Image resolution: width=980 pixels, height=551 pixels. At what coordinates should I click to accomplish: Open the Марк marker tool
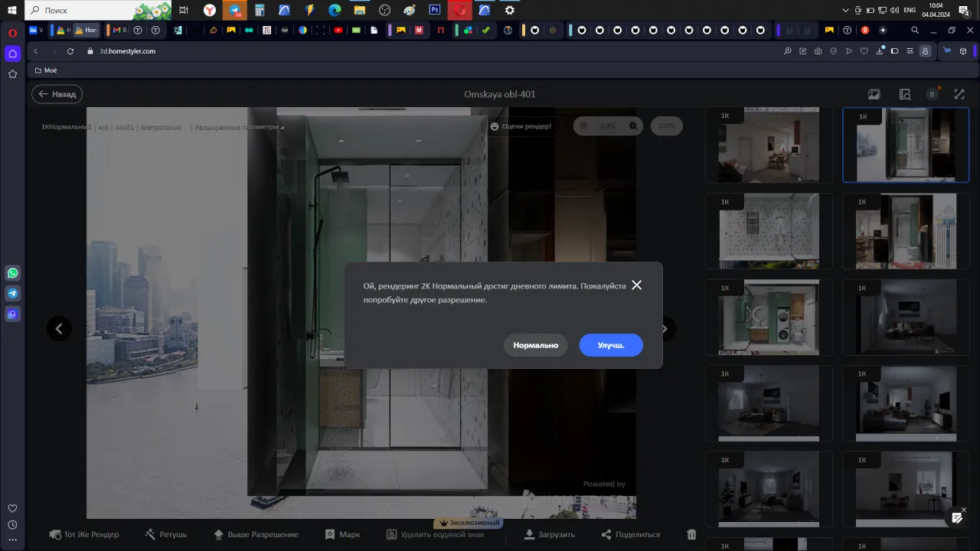coord(330,534)
